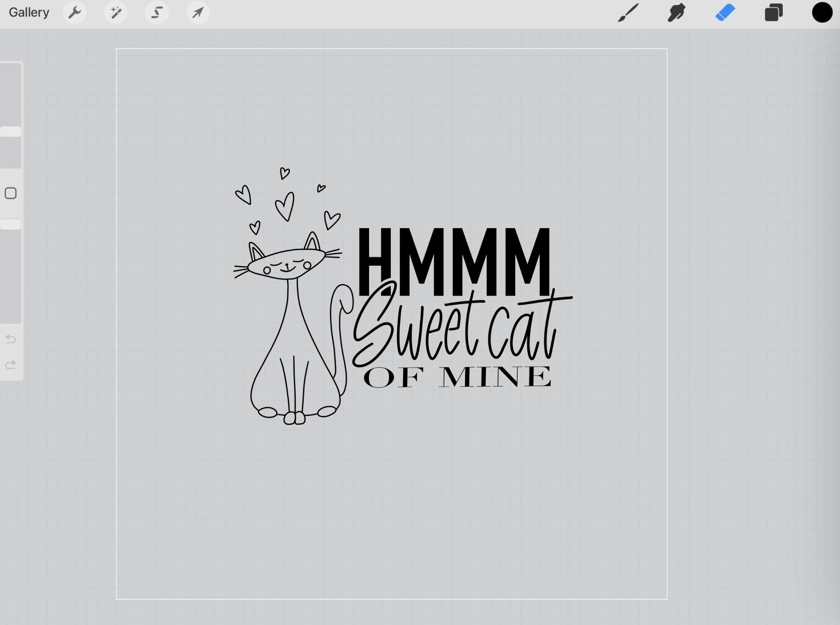The height and width of the screenshot is (625, 840).
Task: Undo the last action
Action: click(x=10, y=339)
